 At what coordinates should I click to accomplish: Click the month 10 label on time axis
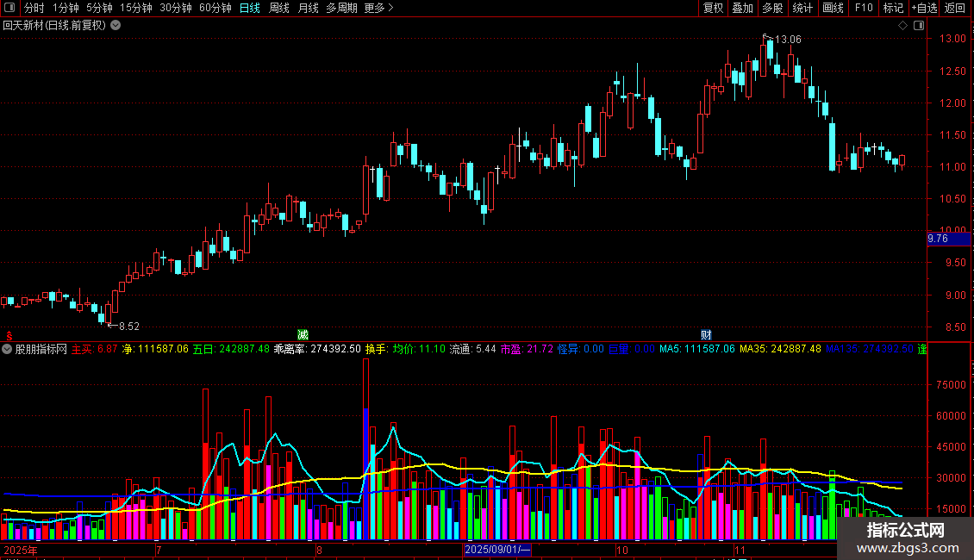click(x=622, y=550)
